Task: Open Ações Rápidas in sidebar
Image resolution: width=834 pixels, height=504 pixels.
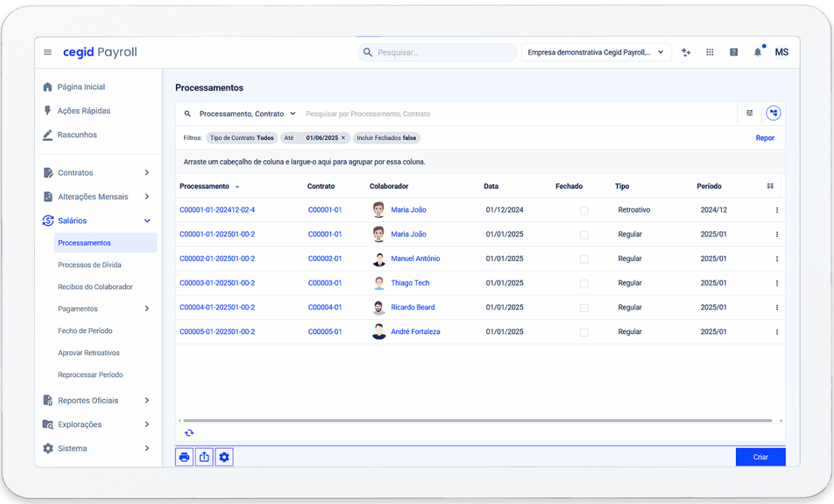Action: [83, 111]
